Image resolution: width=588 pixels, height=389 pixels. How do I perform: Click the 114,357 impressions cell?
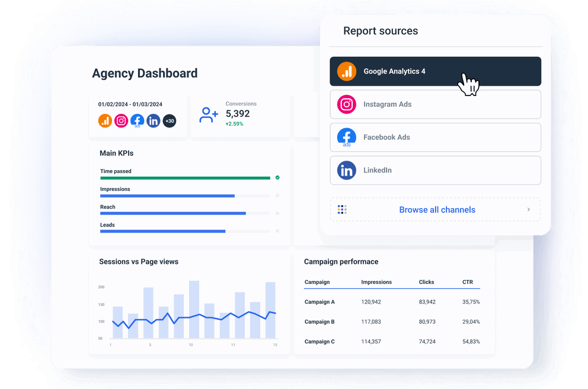click(371, 342)
